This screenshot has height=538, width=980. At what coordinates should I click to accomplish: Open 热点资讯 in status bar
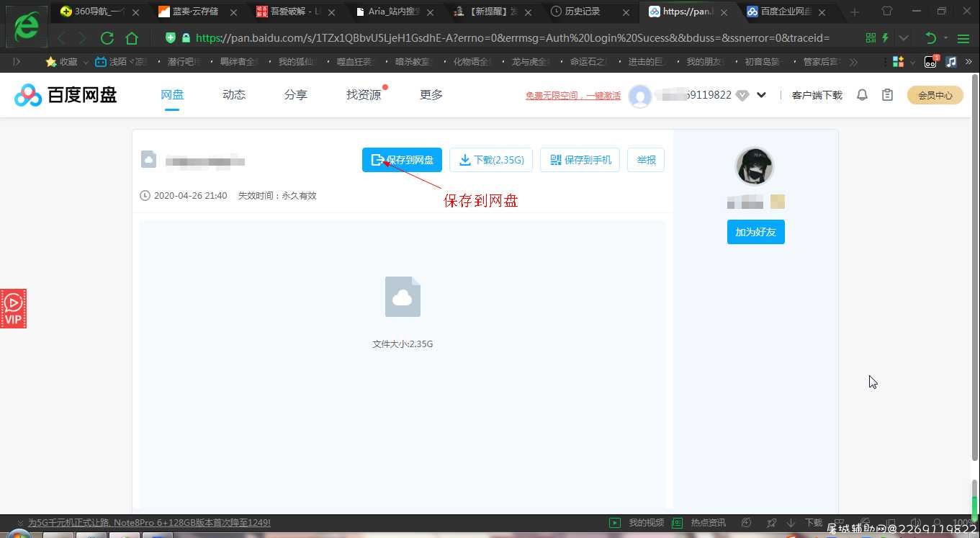click(x=699, y=523)
